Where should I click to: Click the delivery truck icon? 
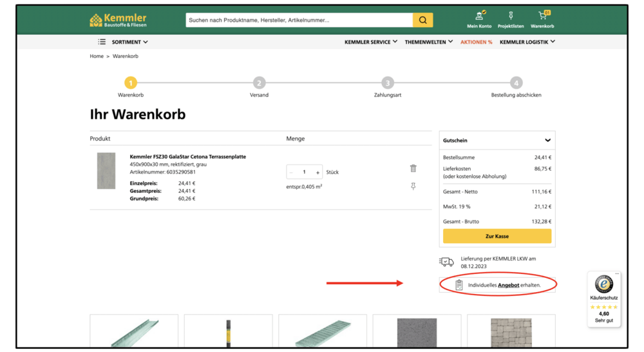(x=446, y=262)
